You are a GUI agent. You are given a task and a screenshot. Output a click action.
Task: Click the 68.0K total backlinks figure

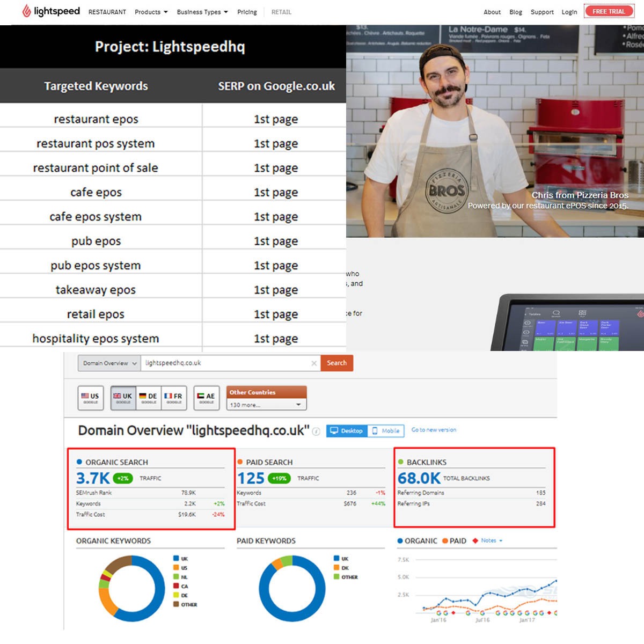point(419,478)
